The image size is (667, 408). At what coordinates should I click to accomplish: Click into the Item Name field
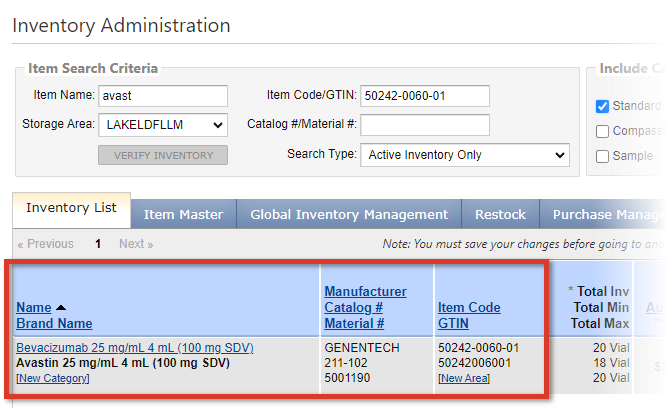(x=163, y=95)
